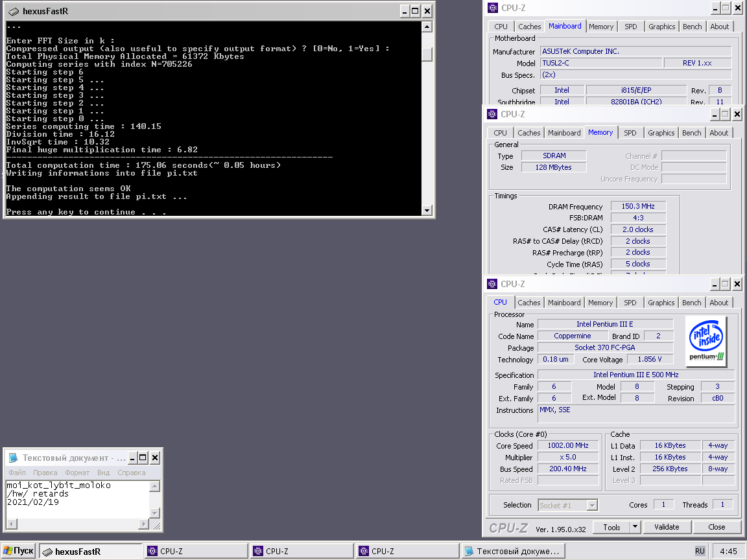Open the Mainboard tab in the CPU window
The width and height of the screenshot is (747, 560).
(564, 303)
